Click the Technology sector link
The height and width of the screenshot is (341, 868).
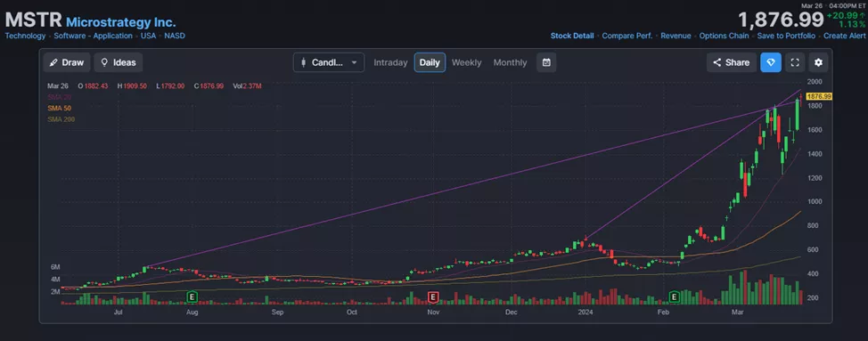point(26,36)
